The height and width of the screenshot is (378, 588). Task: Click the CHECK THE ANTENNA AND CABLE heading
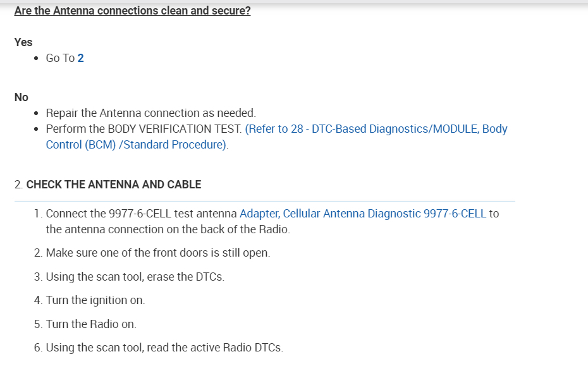(x=114, y=185)
